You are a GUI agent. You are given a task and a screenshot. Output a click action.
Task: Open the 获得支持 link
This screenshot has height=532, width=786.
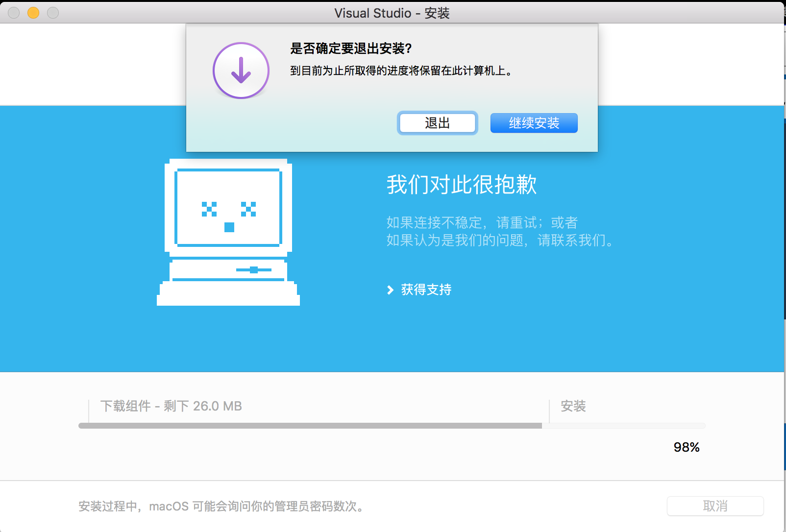(426, 290)
